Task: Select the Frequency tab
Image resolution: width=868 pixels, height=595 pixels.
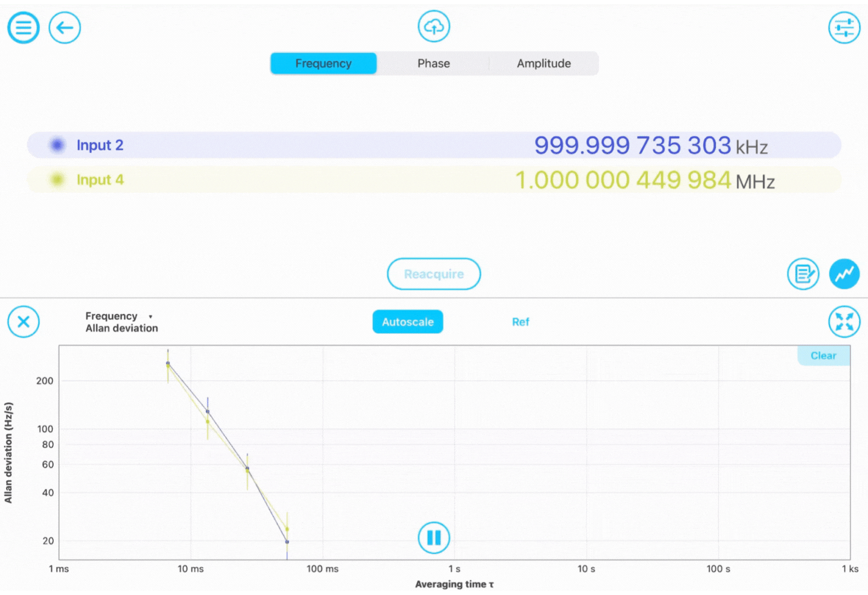Action: [x=324, y=63]
